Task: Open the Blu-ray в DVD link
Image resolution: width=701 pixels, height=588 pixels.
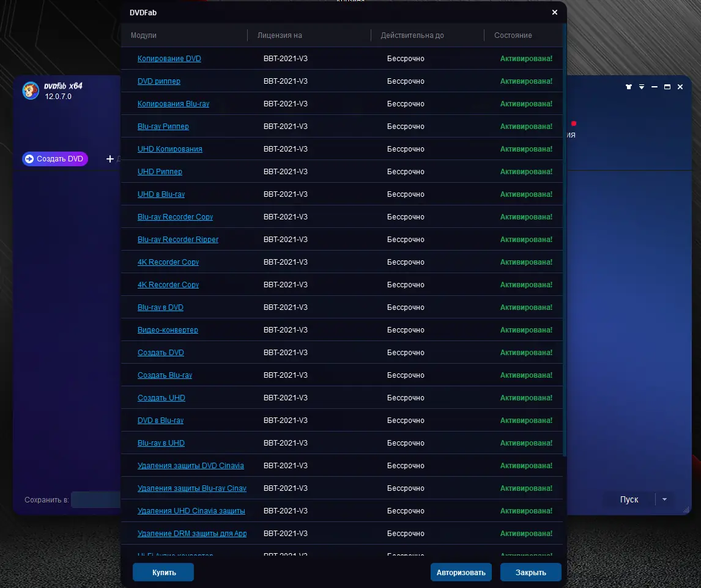Action: coord(160,307)
